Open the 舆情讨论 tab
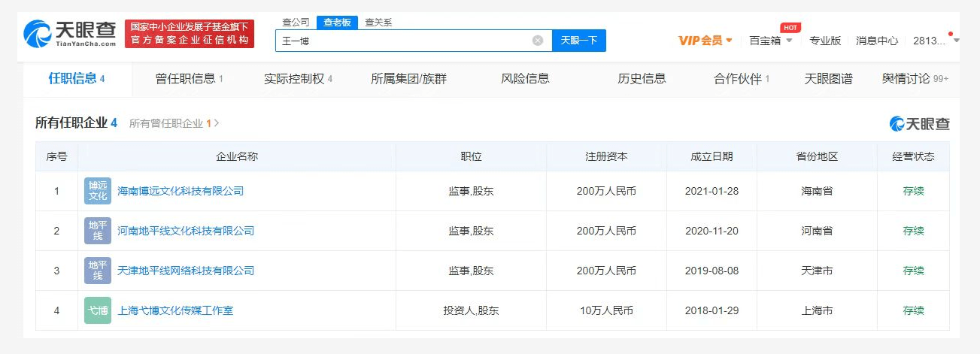 click(x=915, y=78)
